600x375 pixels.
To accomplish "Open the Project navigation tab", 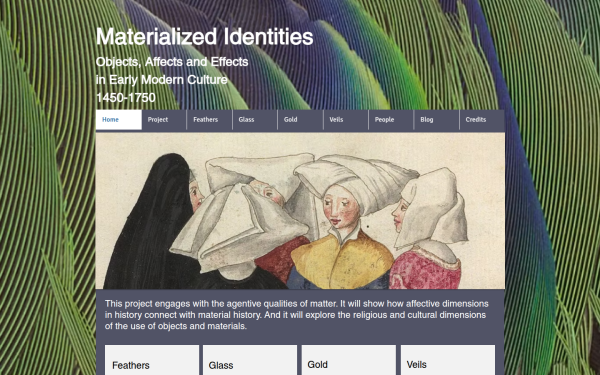I will (164, 120).
